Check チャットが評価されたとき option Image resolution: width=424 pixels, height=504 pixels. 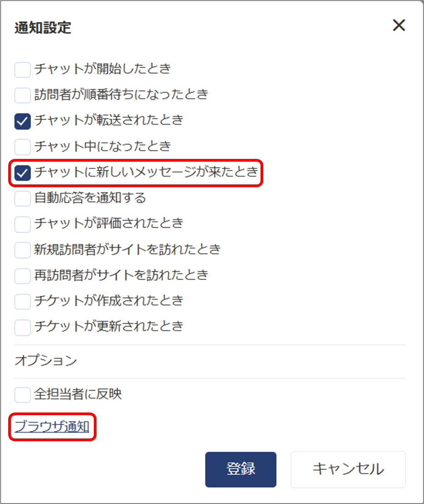pyautogui.click(x=22, y=224)
